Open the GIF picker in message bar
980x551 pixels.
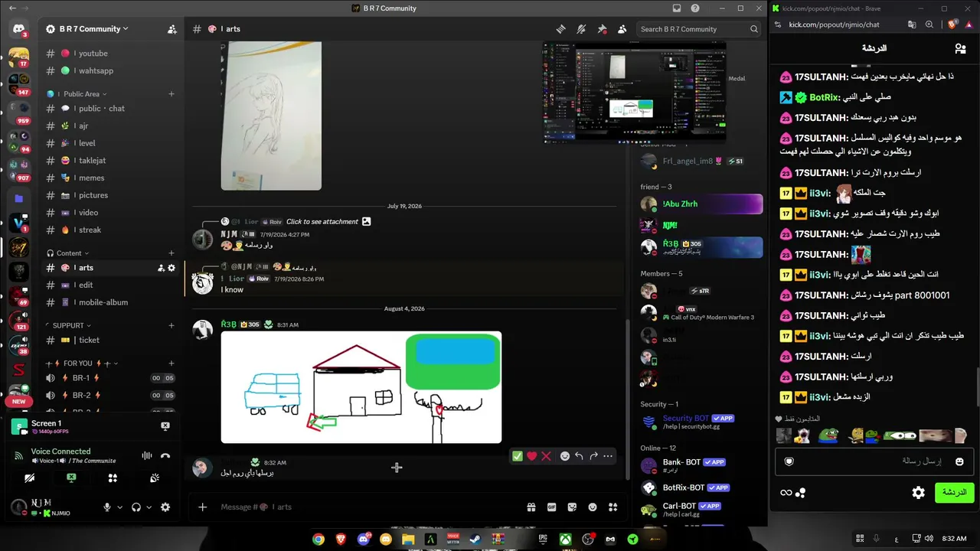point(551,507)
